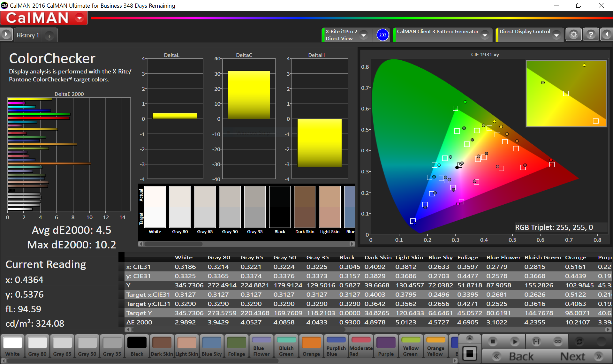Viewport: 613px width, 364px height.
Task: Open the settings gear icon
Action: [574, 34]
